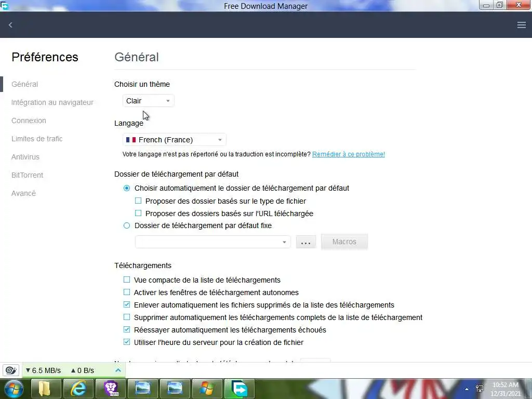The width and height of the screenshot is (532, 399).
Task: Click the download speed 6.5 MB/s indicator
Action: [x=43, y=370]
